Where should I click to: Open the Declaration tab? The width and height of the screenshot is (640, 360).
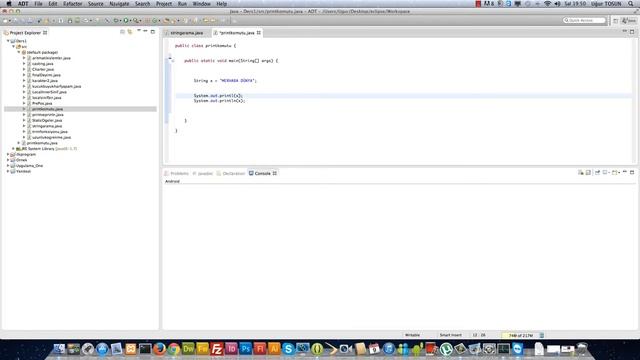[231, 173]
